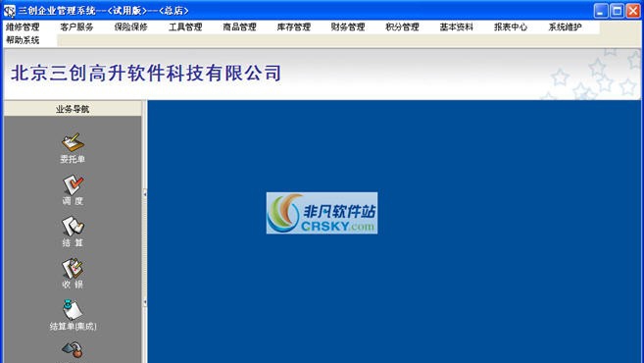Viewport: 644px width, 363px height.
Task: Click the 业务导航 panel header
Action: tap(73, 109)
